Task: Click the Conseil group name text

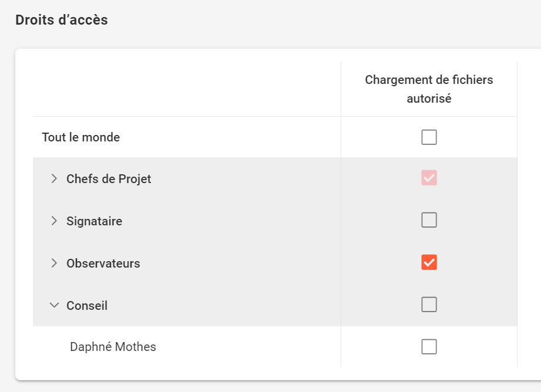Action: 87,306
